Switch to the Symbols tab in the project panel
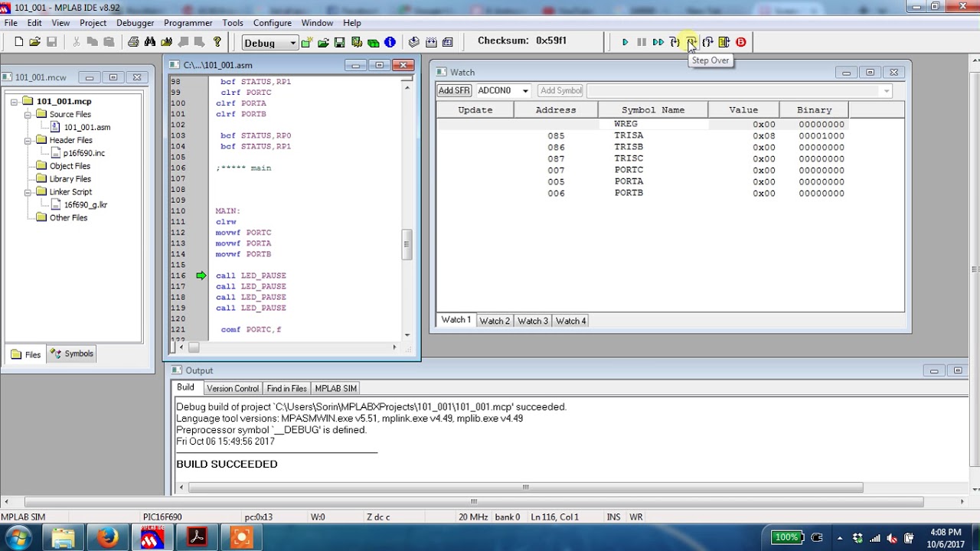 pos(73,354)
